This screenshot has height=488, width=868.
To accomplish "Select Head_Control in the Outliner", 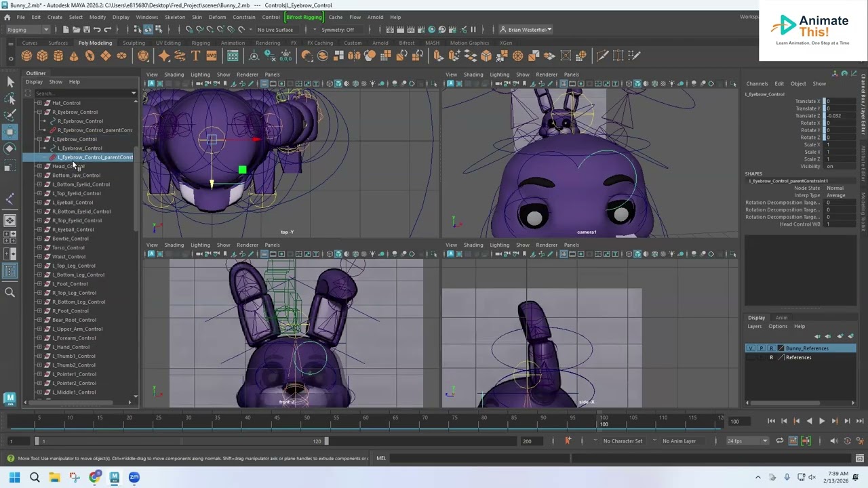I will coord(68,166).
